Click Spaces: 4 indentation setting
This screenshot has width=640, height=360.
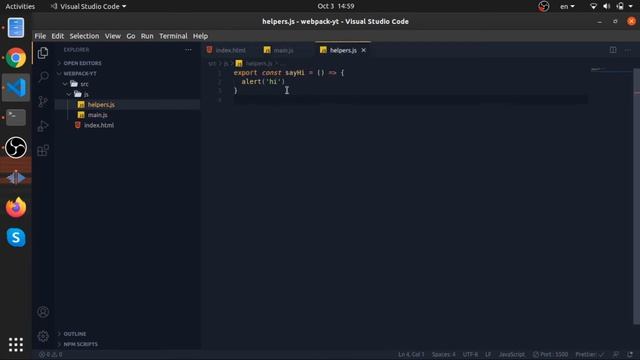pyautogui.click(x=444, y=354)
